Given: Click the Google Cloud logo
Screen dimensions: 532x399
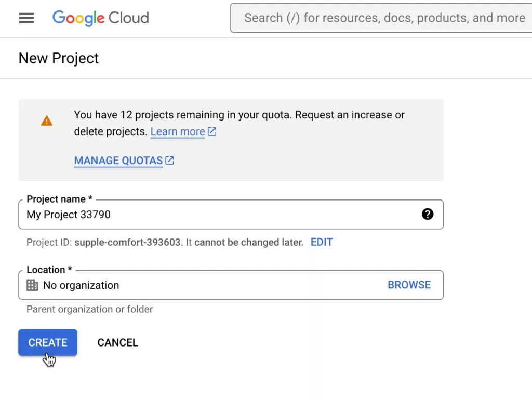Looking at the screenshot, I should click(101, 18).
